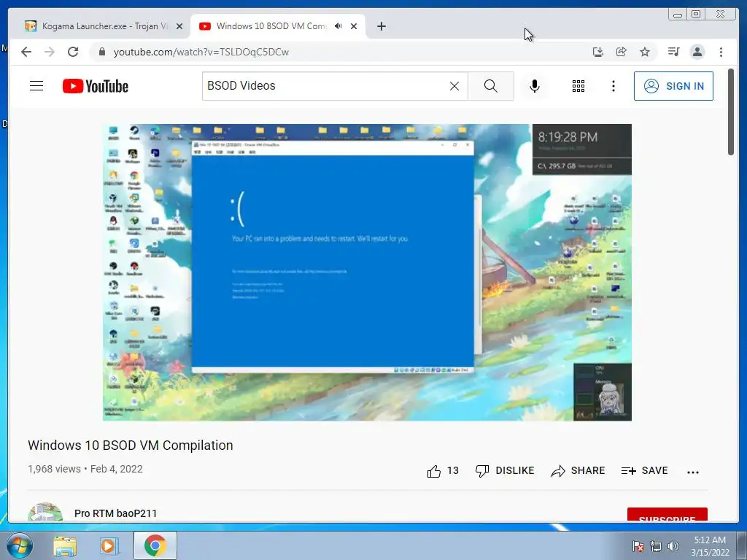Open YouTube apps grid

(578, 86)
